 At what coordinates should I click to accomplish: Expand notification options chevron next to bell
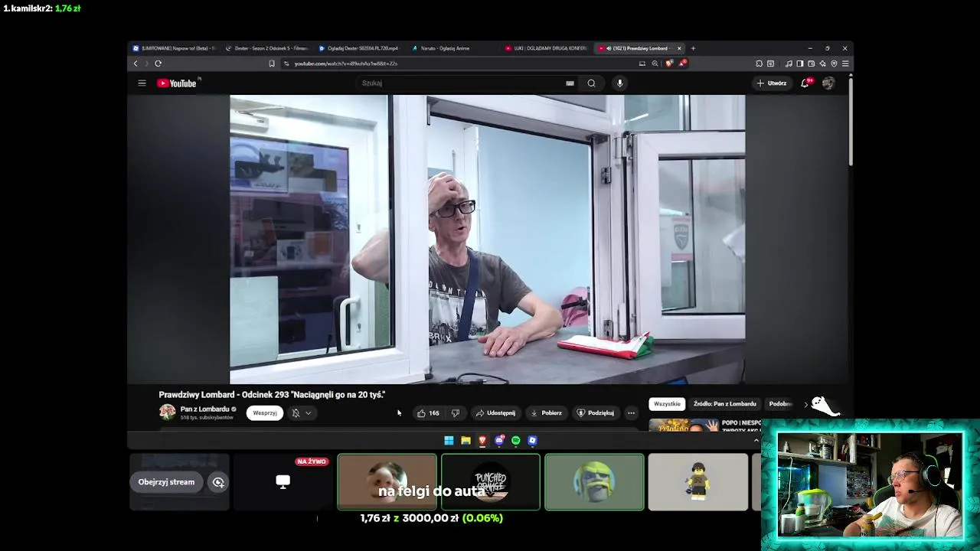click(308, 412)
